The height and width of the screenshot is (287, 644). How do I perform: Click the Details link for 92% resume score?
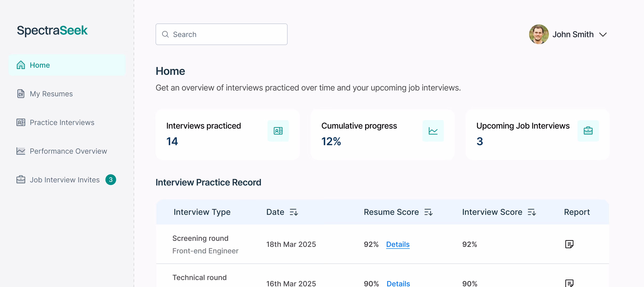(398, 244)
